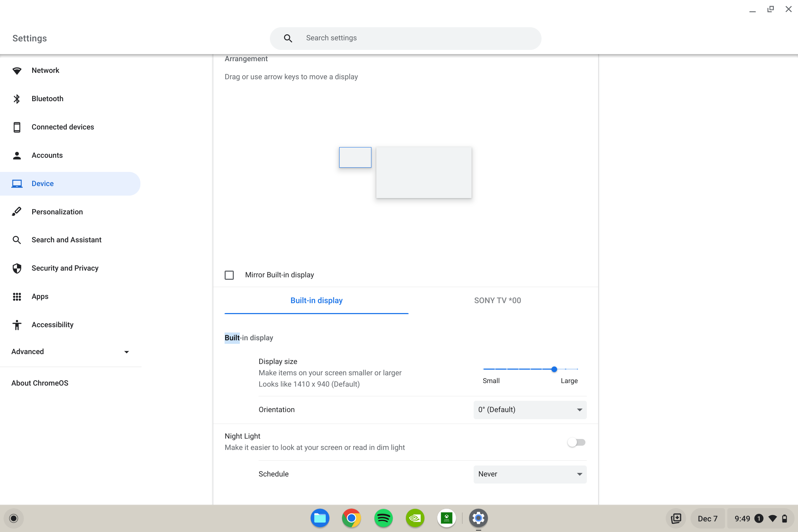Screen dimensions: 798x532
Task: Select the Built-in display tab
Action: (316, 300)
